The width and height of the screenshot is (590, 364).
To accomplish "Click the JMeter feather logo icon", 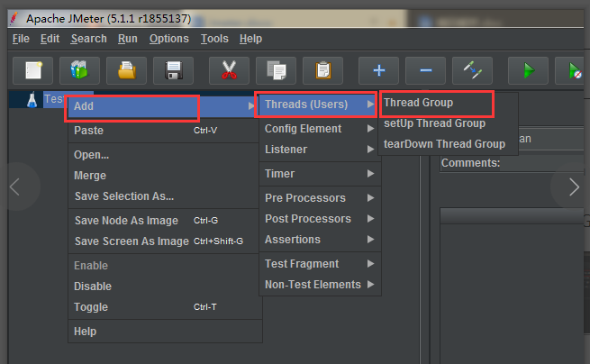I will pyautogui.click(x=14, y=18).
